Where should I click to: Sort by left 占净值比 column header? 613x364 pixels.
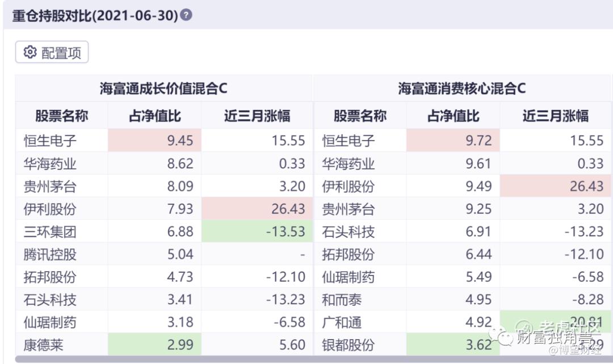(x=154, y=116)
